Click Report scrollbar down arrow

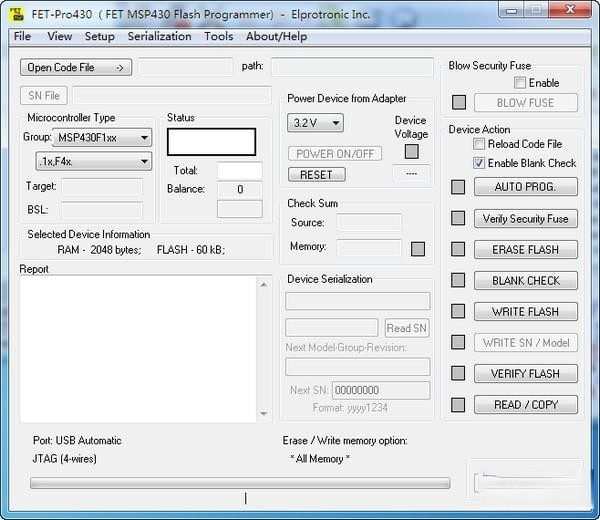coord(264,414)
